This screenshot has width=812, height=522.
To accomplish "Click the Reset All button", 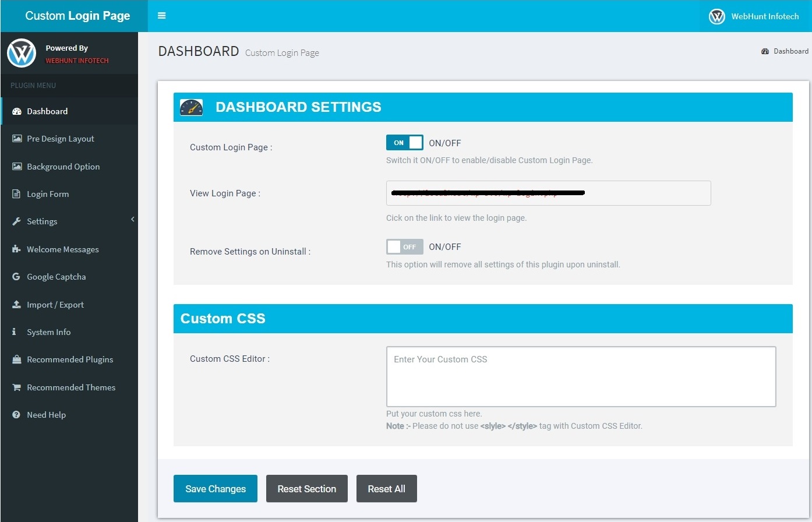I will coord(386,489).
